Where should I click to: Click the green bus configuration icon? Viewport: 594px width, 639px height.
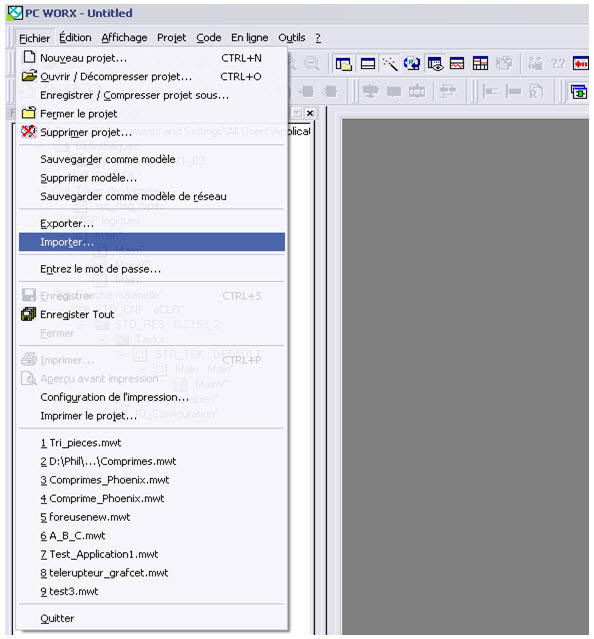click(579, 92)
